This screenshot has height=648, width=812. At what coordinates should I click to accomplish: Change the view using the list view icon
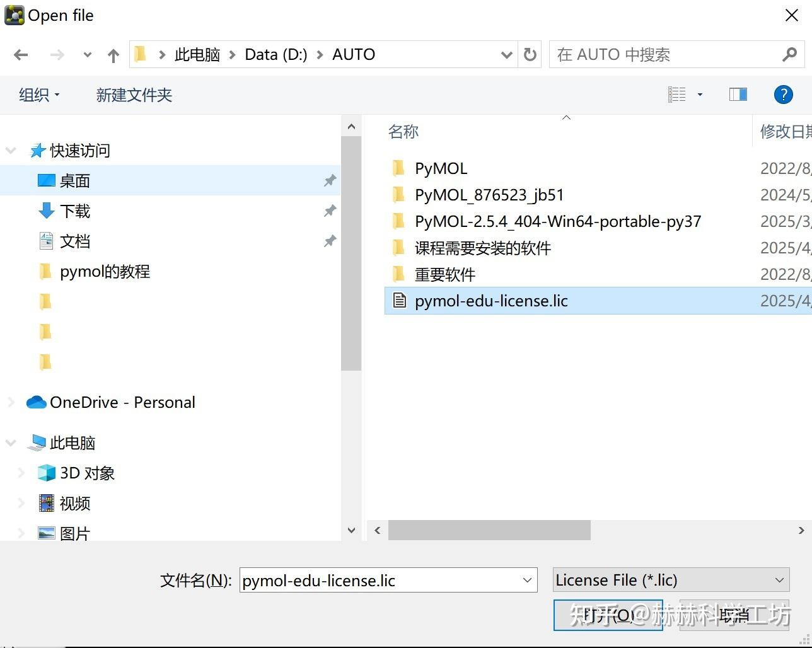coord(677,94)
